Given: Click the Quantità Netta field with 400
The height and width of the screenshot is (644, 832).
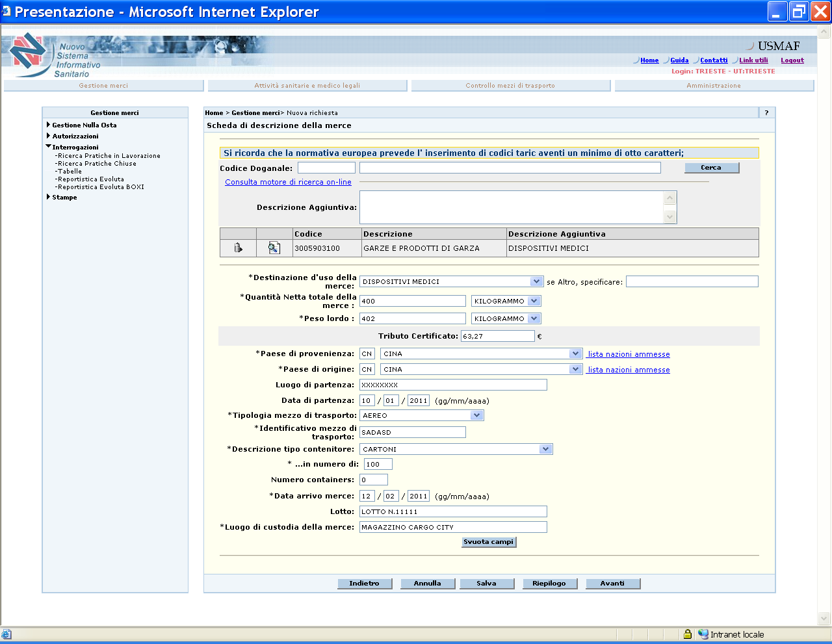Looking at the screenshot, I should (413, 301).
